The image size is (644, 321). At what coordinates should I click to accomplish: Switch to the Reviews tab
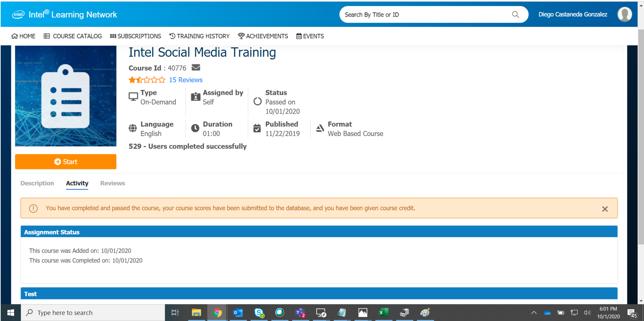point(113,183)
